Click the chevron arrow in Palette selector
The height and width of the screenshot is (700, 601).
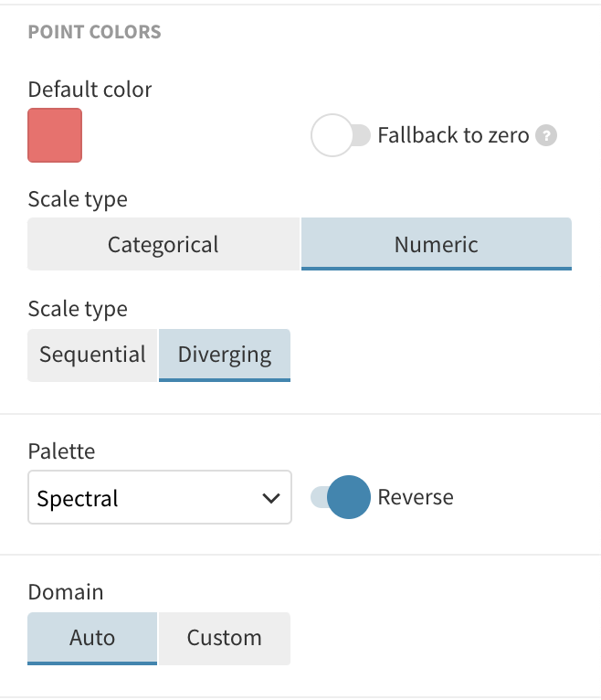pos(270,498)
